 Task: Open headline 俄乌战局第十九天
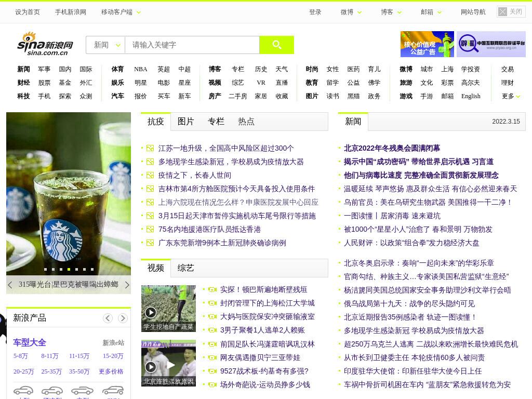pyautogui.click(x=409, y=303)
